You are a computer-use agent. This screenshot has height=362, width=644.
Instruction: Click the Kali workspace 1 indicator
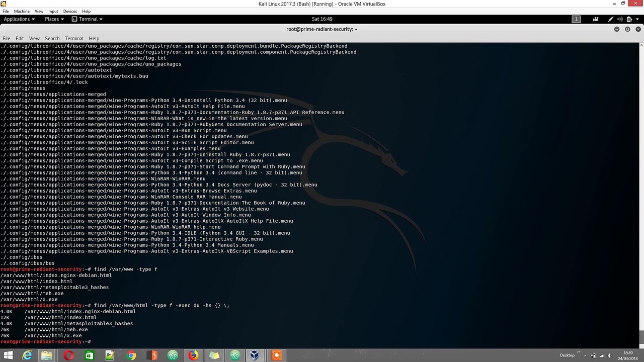click(x=576, y=19)
